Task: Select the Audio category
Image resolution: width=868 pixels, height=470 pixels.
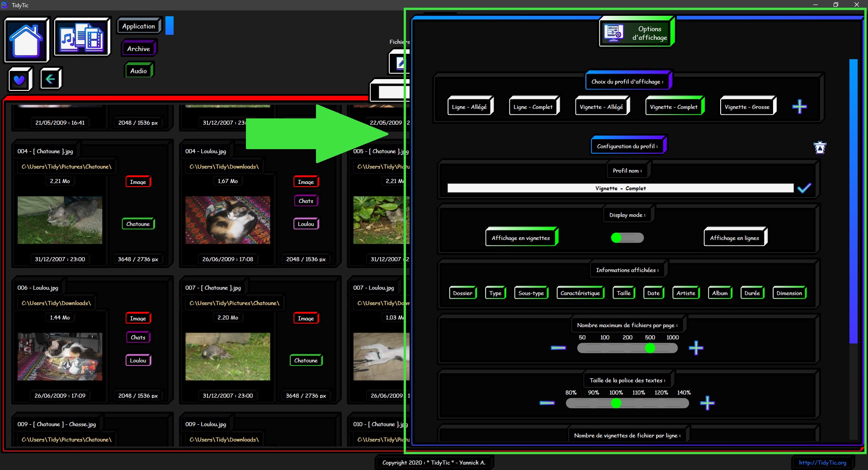Action: [x=139, y=70]
